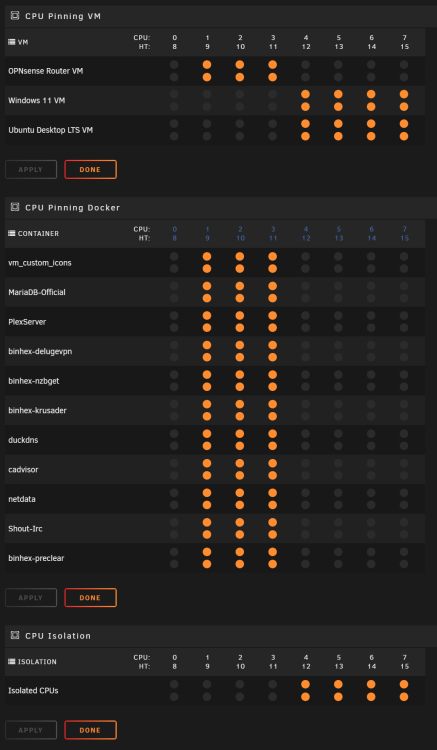This screenshot has width=437, height=750.
Task: Click APPLY under CPU Pinning VM
Action: [31, 169]
